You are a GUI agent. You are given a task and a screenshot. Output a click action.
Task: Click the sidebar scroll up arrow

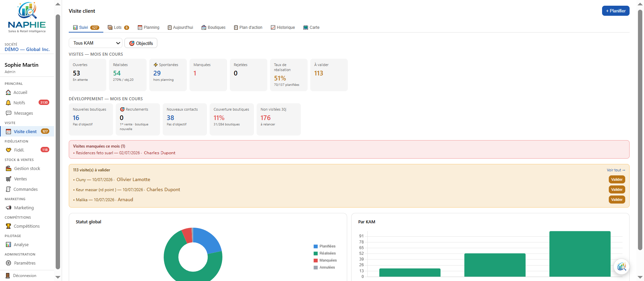coord(58,4)
